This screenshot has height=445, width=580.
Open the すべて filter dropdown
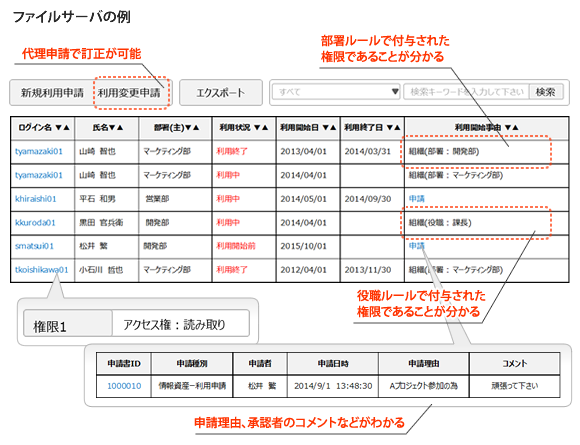click(x=336, y=91)
